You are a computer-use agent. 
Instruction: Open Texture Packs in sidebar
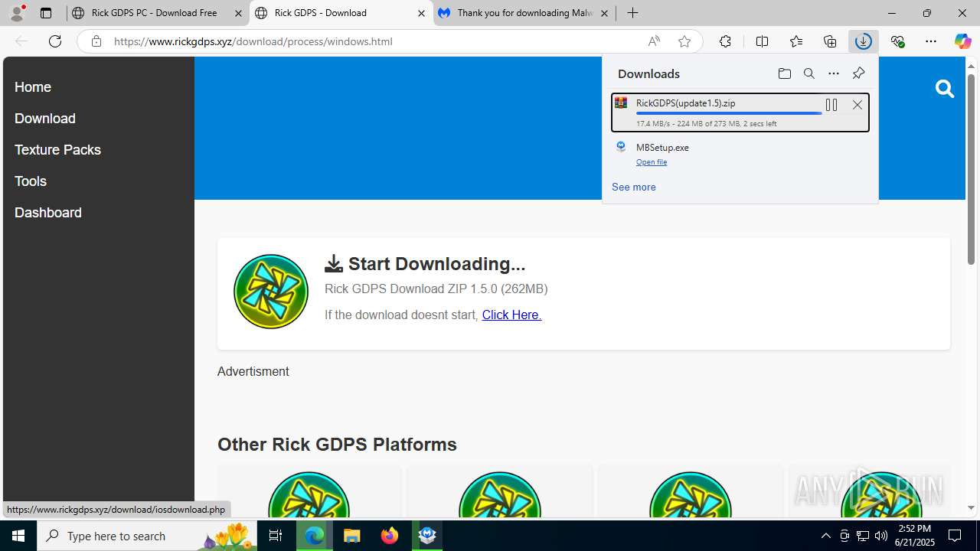coord(57,150)
